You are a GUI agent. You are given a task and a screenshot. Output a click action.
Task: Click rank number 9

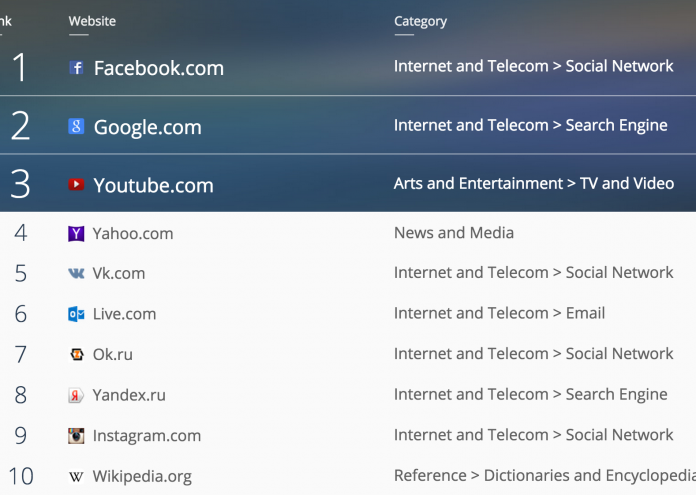pos(20,436)
